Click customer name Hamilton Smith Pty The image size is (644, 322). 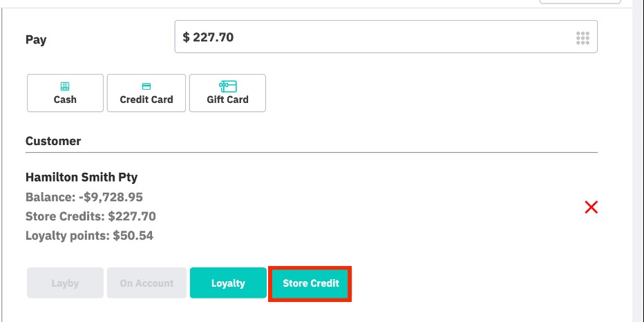coord(82,178)
